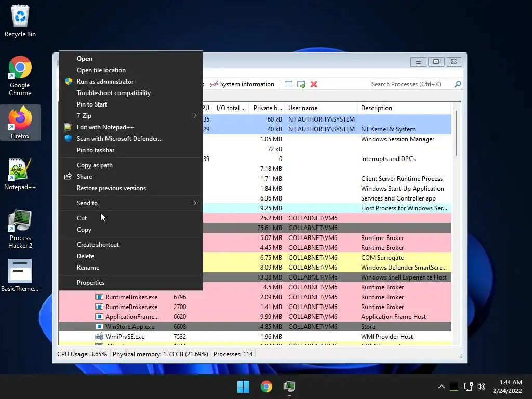This screenshot has width=532, height=399.
Task: Click the Windows Shell Experience Host row
Action: pos(327,277)
